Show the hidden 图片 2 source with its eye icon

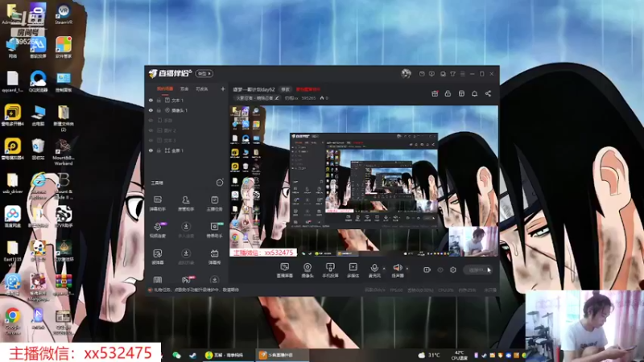click(151, 130)
